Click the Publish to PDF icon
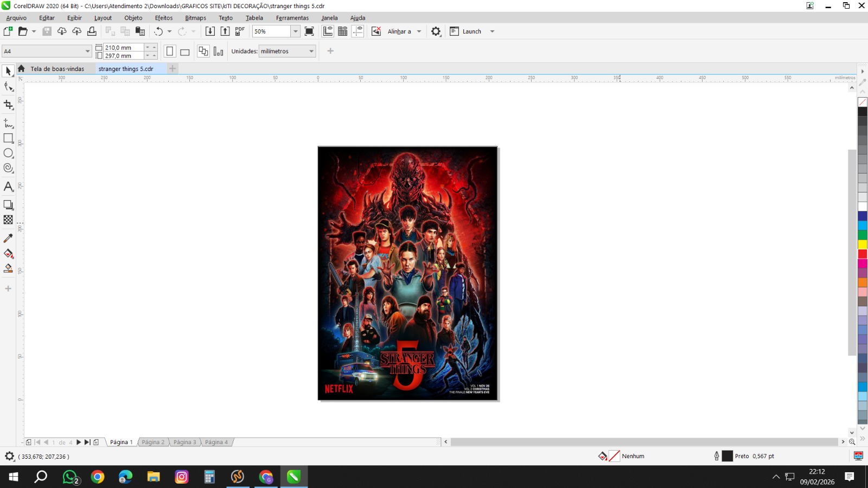The image size is (868, 488). (x=240, y=31)
